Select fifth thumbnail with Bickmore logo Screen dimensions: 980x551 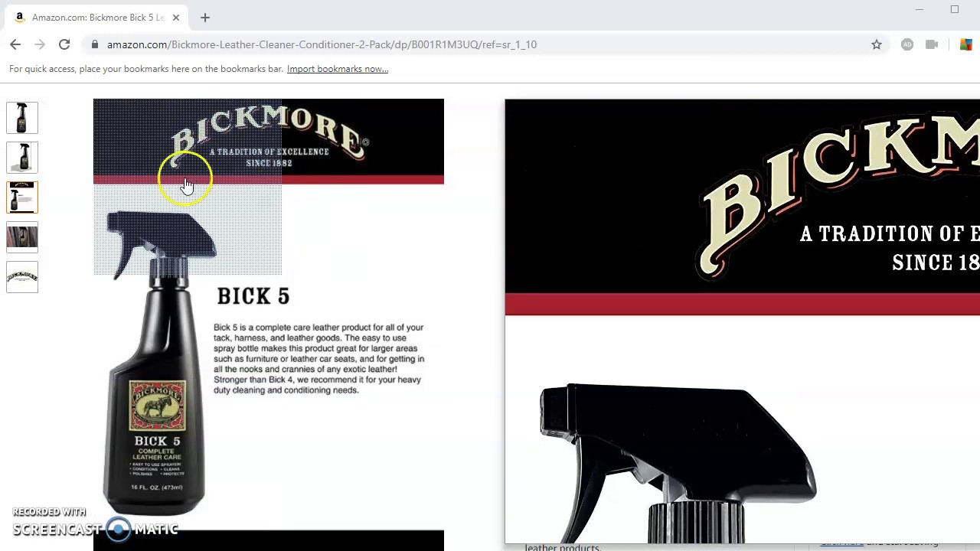(22, 277)
